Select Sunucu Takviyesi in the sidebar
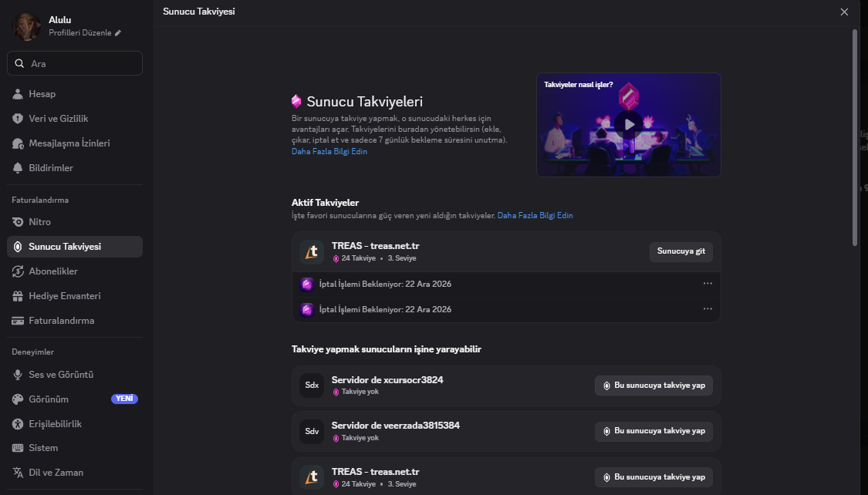The width and height of the screenshot is (868, 495). click(x=75, y=247)
